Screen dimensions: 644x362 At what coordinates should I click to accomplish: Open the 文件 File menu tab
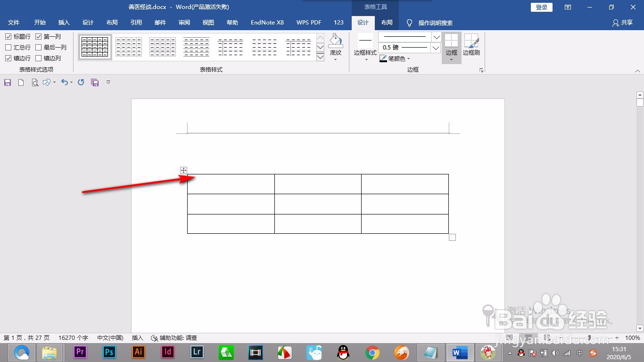[x=14, y=23]
